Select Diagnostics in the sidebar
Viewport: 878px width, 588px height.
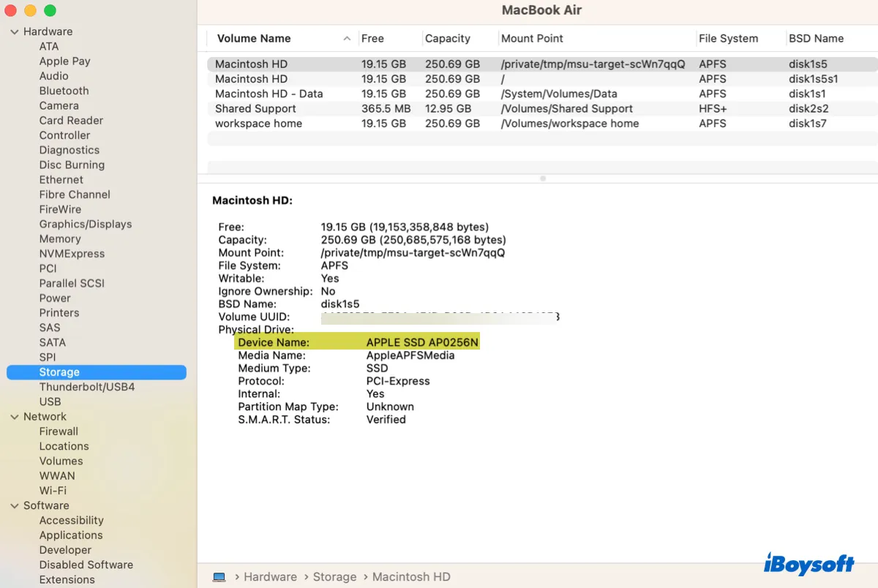pyautogui.click(x=70, y=150)
